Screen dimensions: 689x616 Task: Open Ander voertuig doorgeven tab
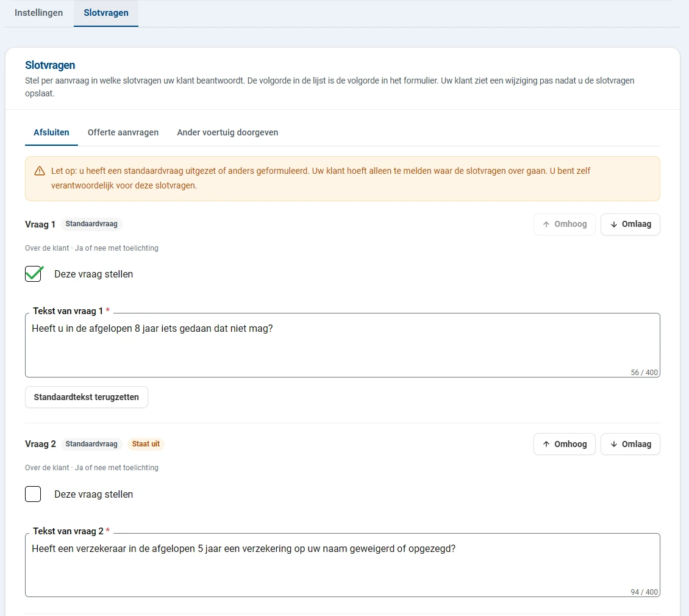pos(227,132)
